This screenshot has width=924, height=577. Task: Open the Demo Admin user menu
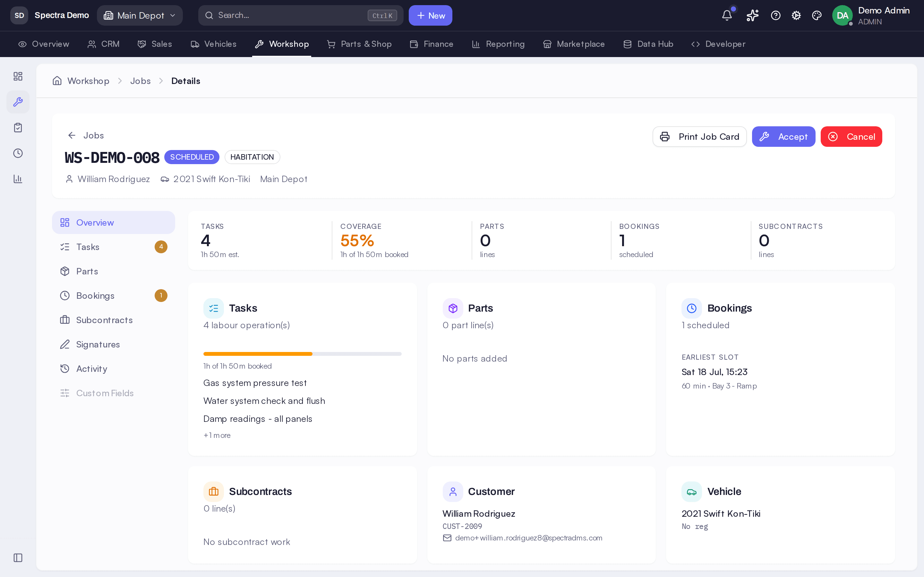[871, 15]
